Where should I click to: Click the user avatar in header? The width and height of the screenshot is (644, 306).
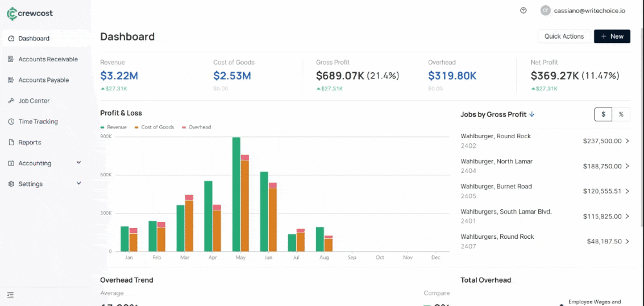545,10
